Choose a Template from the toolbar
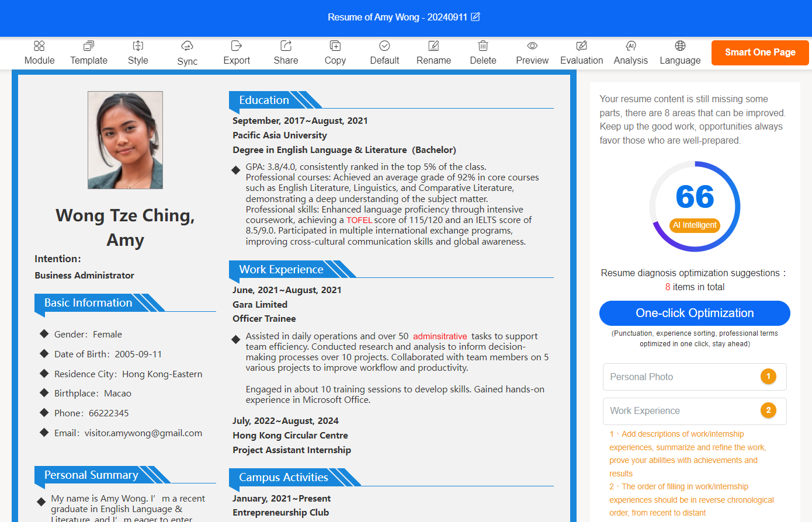The image size is (812, 522). click(x=89, y=46)
